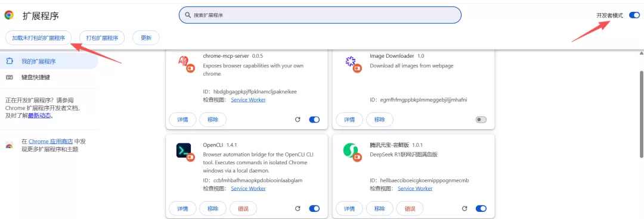
Task: Click 打包扩展程序 button
Action: pos(102,37)
